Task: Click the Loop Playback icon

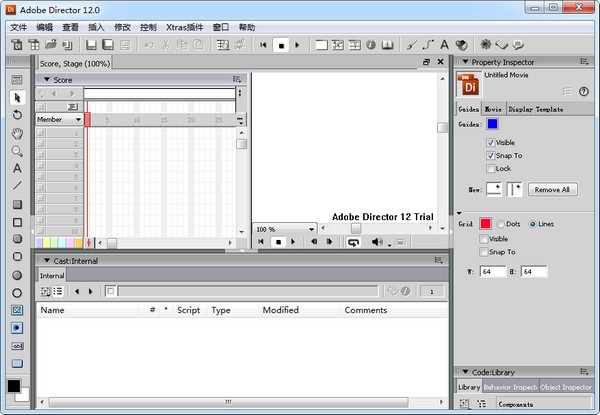Action: (353, 241)
